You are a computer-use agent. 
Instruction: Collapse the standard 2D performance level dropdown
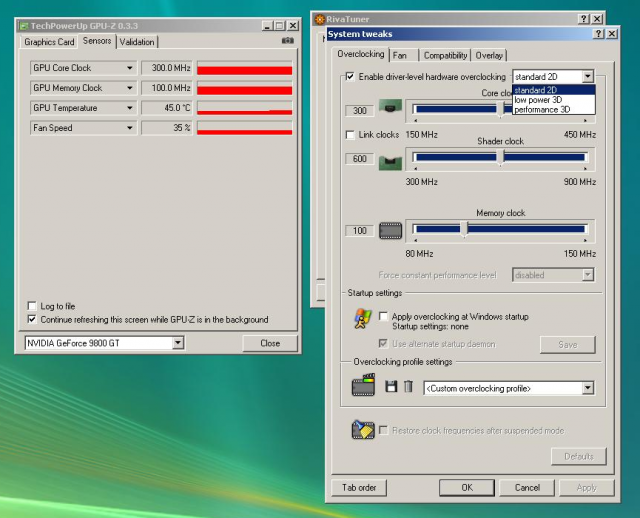[x=588, y=76]
